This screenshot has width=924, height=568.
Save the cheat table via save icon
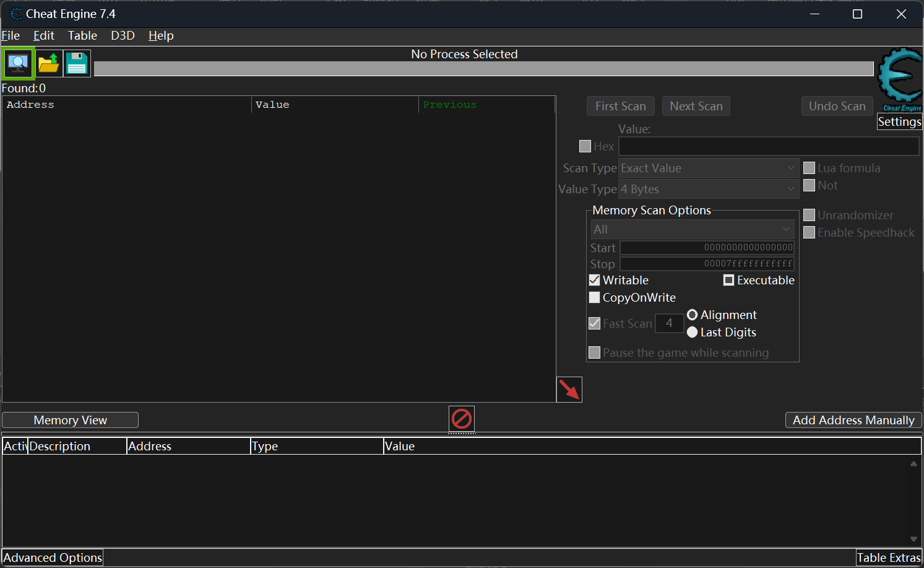tap(77, 63)
